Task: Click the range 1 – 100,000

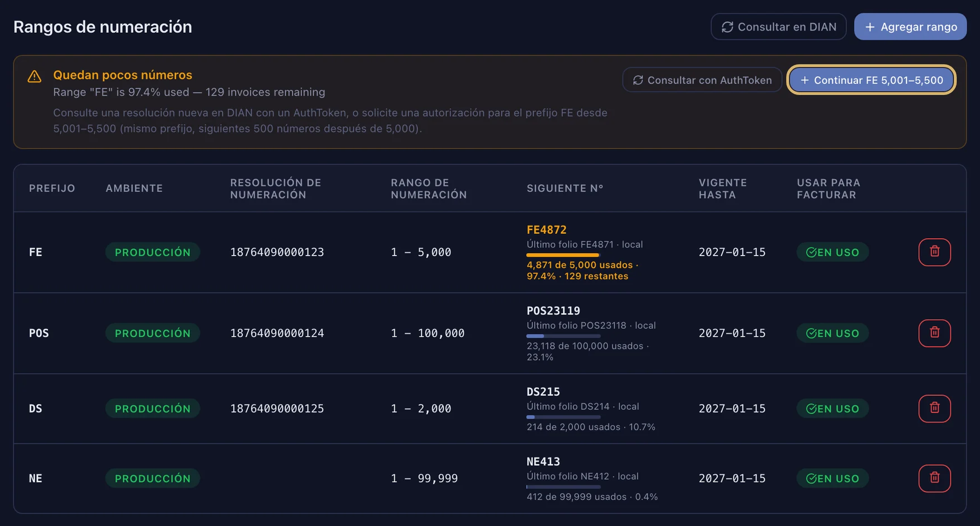Action: tap(428, 333)
